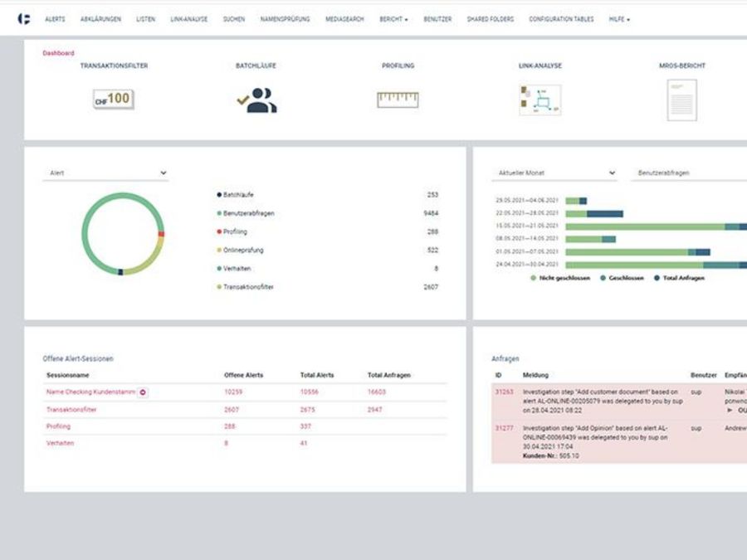Image resolution: width=747 pixels, height=560 pixels.
Task: Click the Total Alerts column header
Action: 317,375
